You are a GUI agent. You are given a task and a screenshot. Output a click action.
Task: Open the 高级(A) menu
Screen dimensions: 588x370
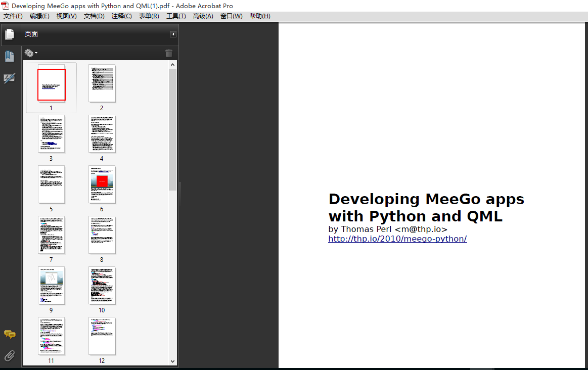point(203,16)
